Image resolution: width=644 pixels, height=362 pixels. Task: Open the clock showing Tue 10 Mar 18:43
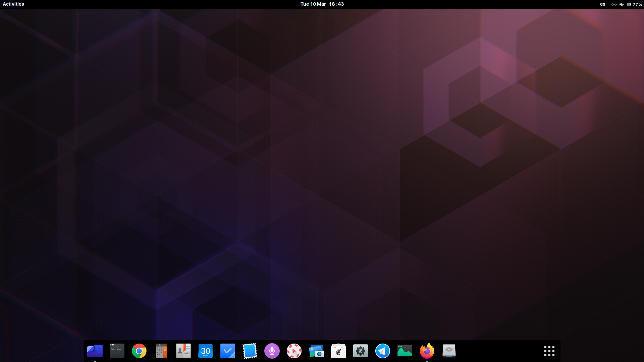(322, 4)
